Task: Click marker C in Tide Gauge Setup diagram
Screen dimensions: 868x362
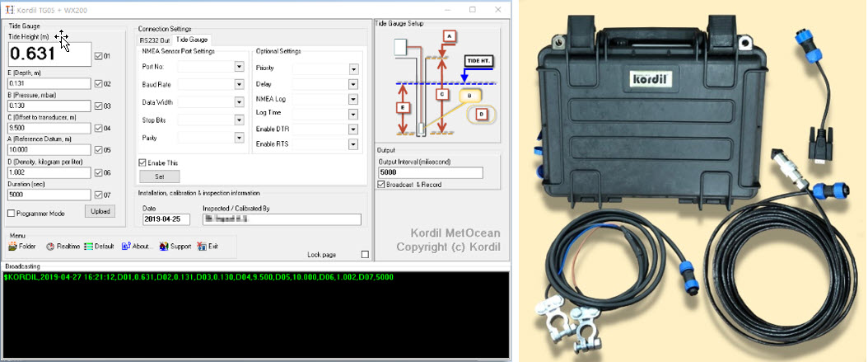Action: click(441, 95)
